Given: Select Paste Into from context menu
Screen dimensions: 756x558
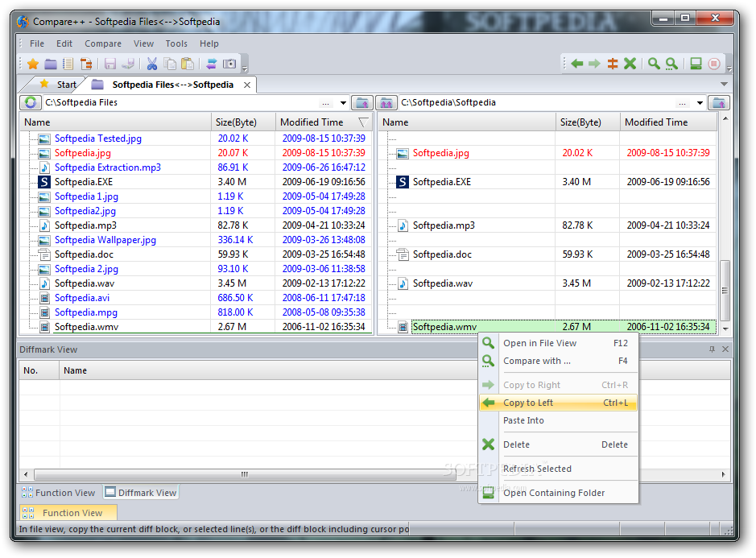Looking at the screenshot, I should [558, 420].
